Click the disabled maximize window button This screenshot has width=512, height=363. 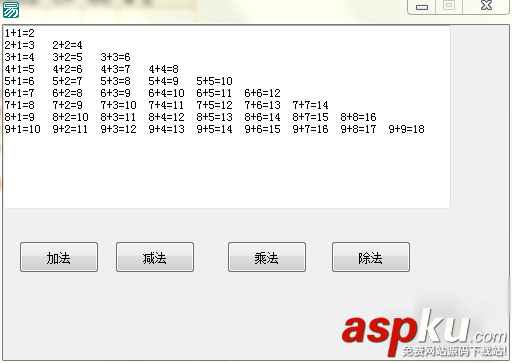[449, 6]
